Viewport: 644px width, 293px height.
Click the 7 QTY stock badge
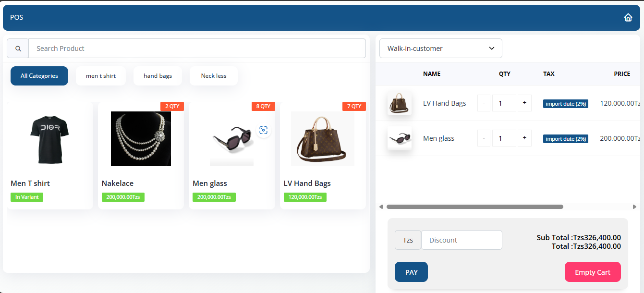coord(354,106)
